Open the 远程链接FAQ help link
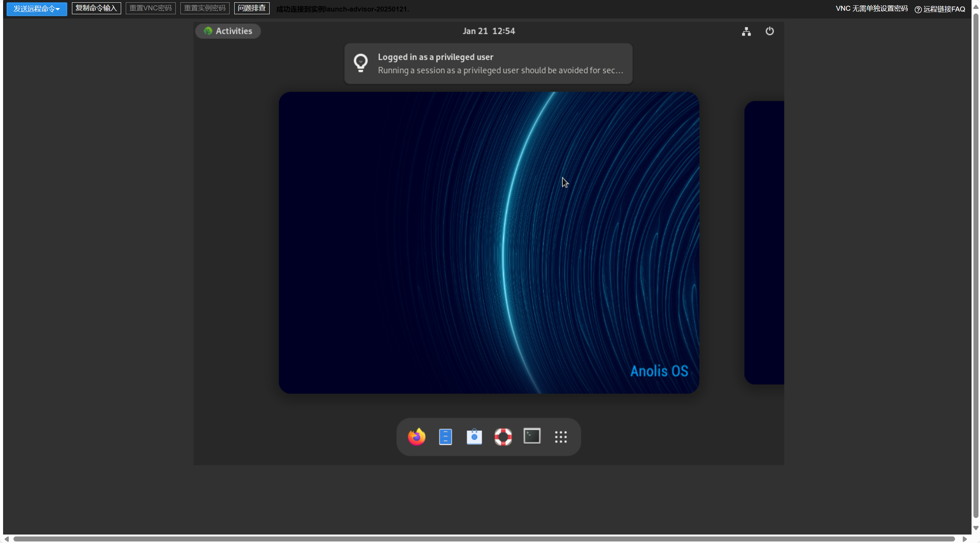This screenshot has width=980, height=543. click(940, 9)
